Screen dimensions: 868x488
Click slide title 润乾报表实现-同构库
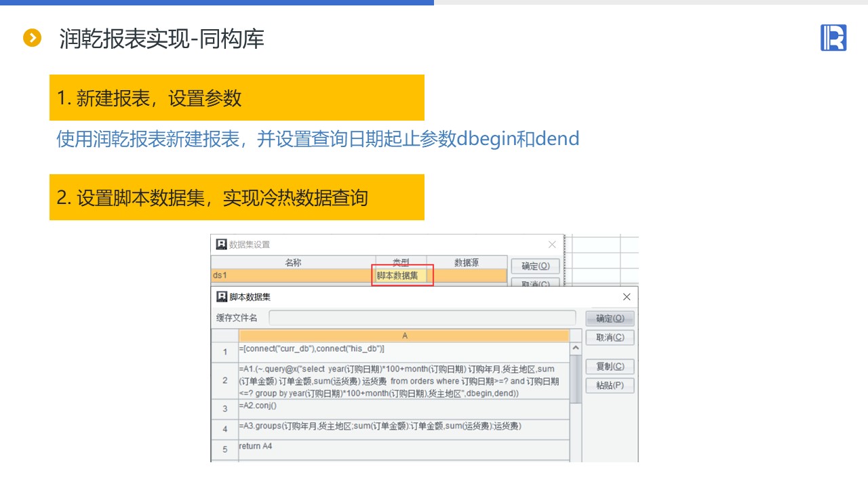(161, 39)
